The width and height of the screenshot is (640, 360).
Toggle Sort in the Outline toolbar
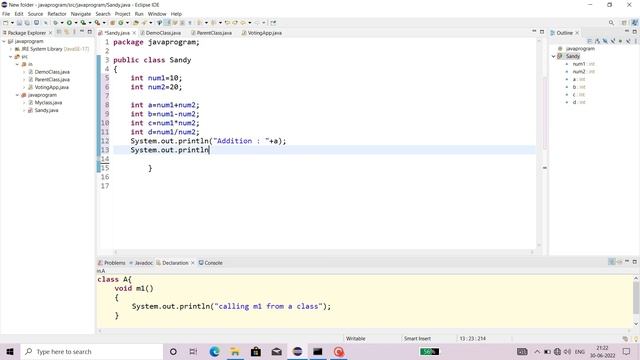point(597,41)
